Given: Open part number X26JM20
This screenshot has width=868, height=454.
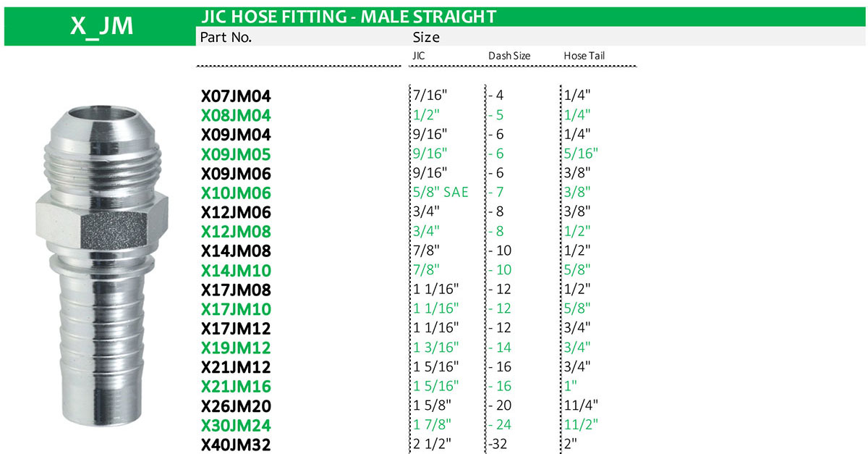Looking at the screenshot, I should (236, 406).
